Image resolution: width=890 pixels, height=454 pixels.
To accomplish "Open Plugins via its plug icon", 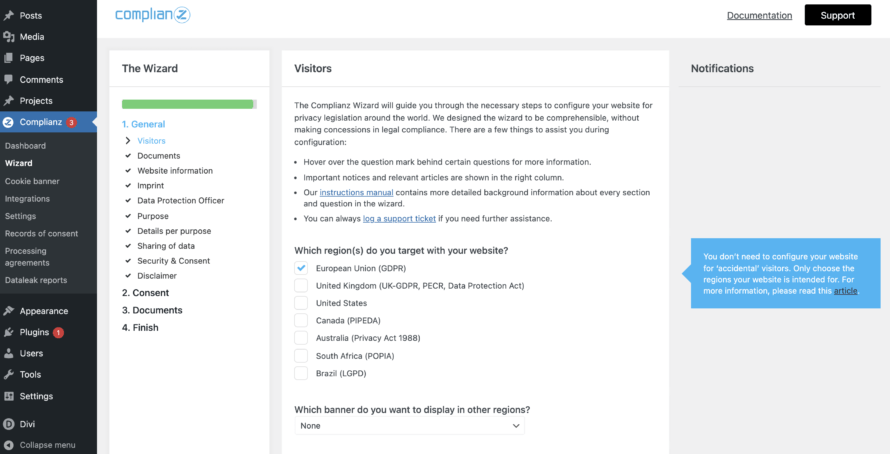I will pyautogui.click(x=9, y=332).
